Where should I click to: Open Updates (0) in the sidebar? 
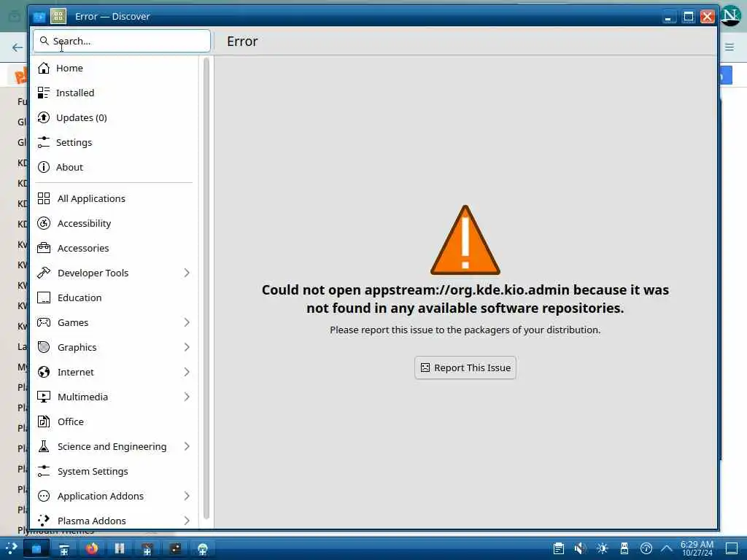point(115,117)
